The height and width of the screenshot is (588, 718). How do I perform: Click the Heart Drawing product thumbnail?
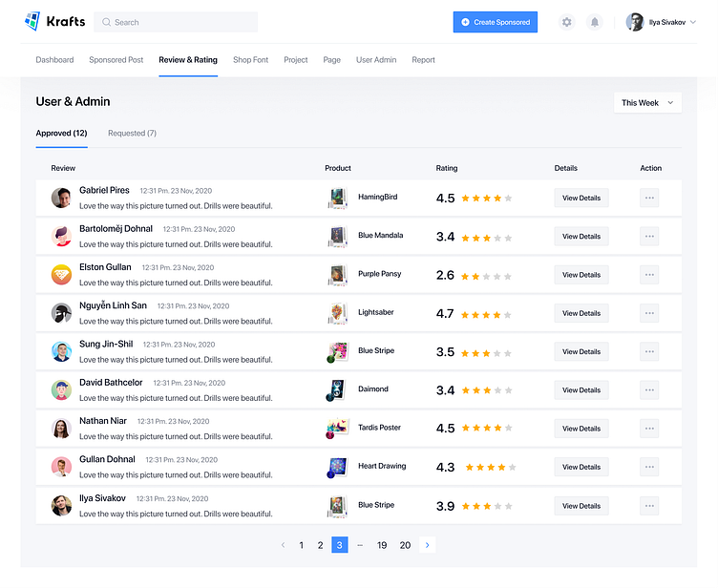[x=337, y=468]
